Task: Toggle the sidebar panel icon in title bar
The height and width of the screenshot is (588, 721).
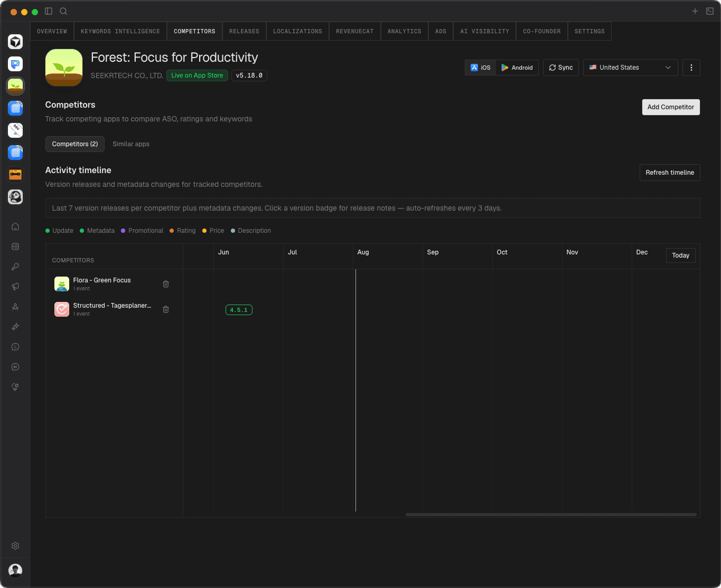Action: pyautogui.click(x=49, y=11)
